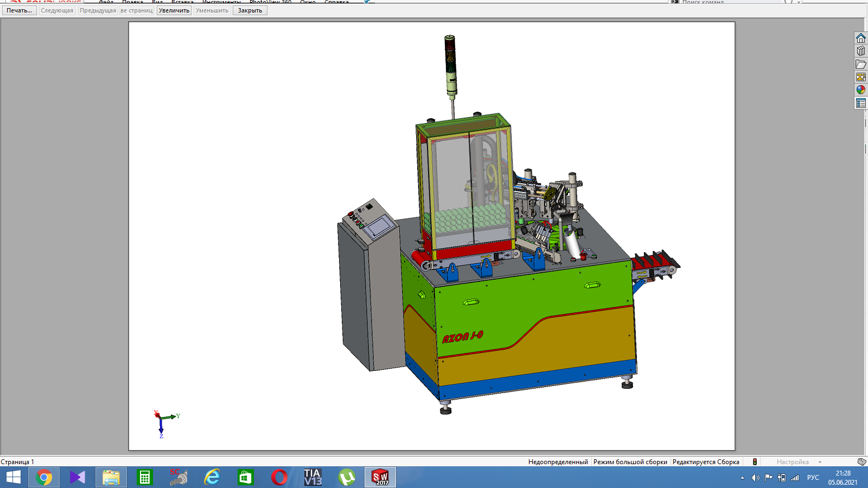Click the network signal tray icon
The height and width of the screenshot is (488, 868).
point(795,478)
